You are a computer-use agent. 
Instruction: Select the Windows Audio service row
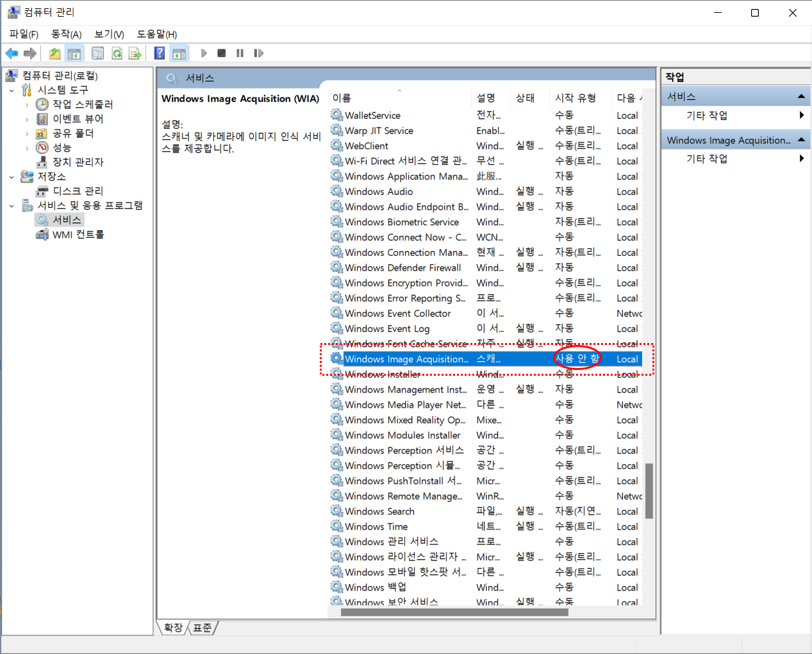[x=486, y=192]
